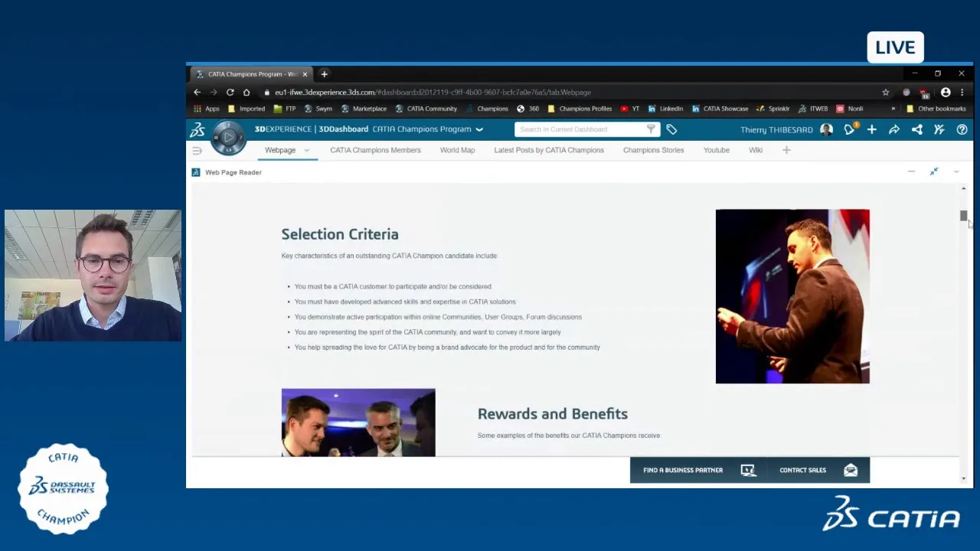Click the two men photo beside Rewards and Benefits

358,422
